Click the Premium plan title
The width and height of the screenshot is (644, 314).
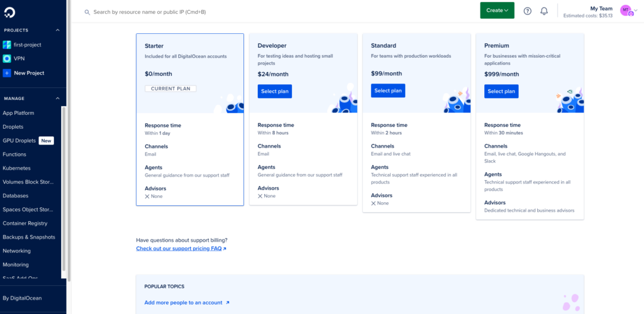497,45
